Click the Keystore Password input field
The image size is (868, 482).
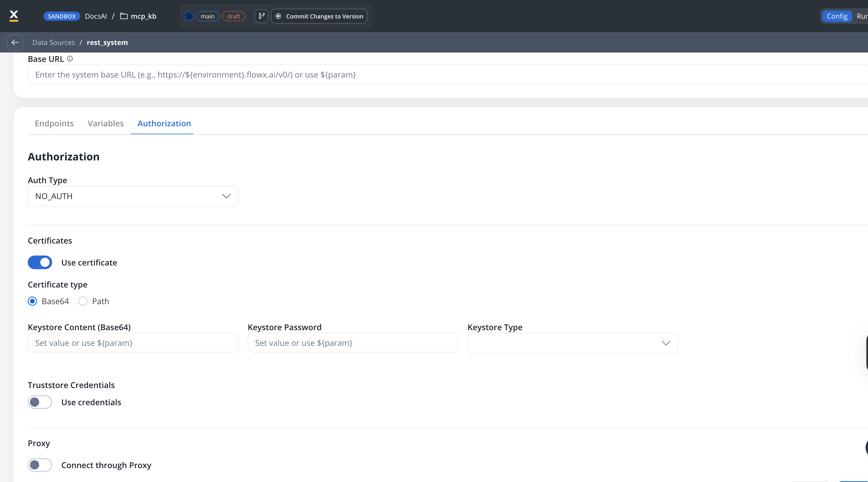pyautogui.click(x=352, y=343)
